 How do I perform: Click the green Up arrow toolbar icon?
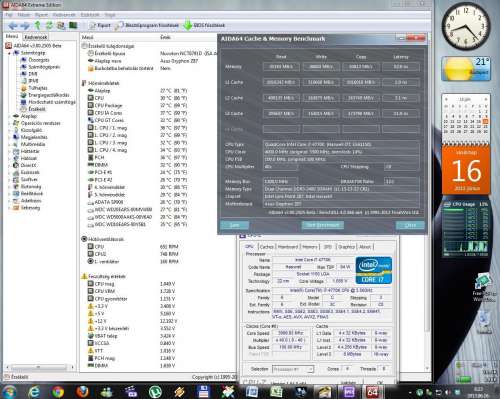pyautogui.click(x=38, y=25)
